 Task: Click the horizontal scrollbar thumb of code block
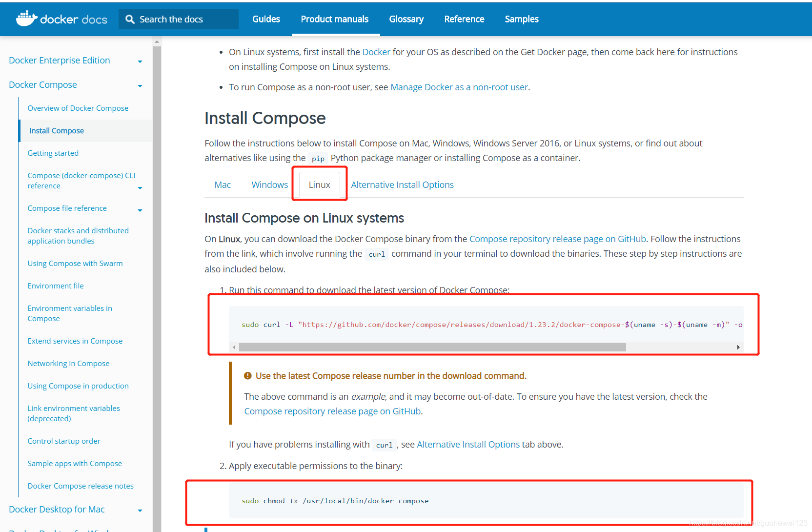click(x=432, y=347)
